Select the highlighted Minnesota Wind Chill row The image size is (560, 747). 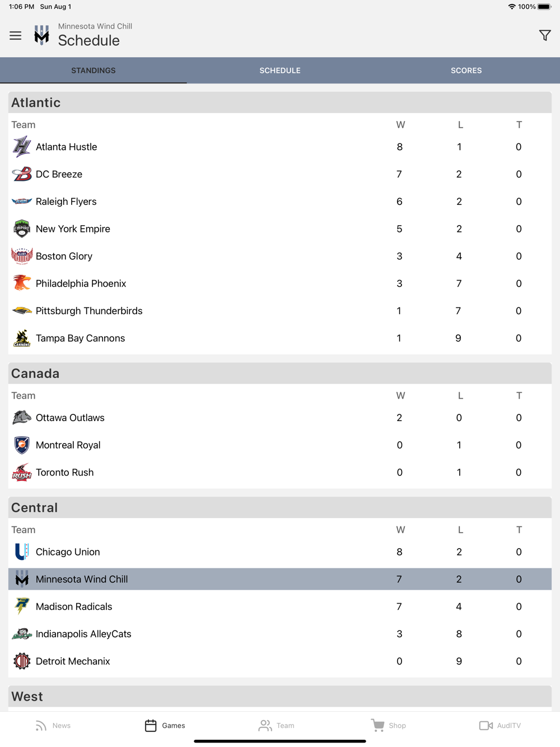point(280,579)
